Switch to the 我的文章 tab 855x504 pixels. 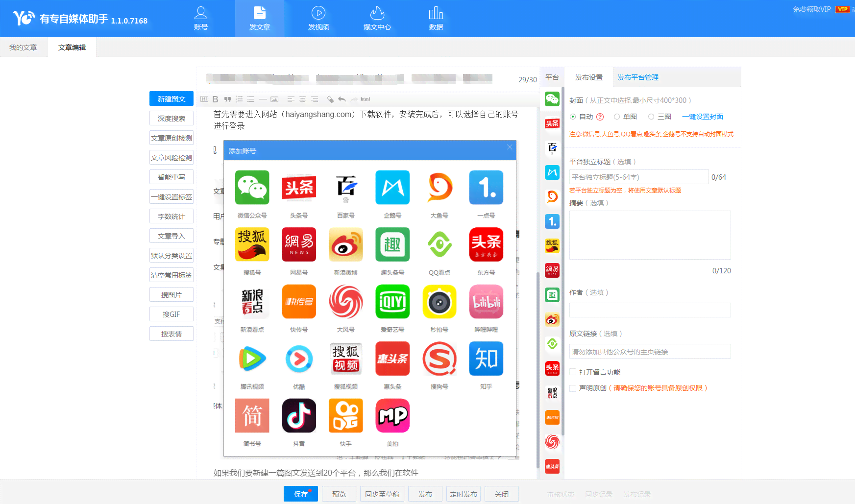tap(23, 48)
